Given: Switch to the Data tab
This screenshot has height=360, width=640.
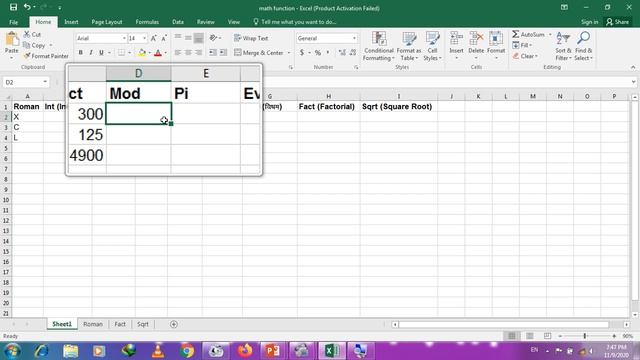Looking at the screenshot, I should [178, 22].
